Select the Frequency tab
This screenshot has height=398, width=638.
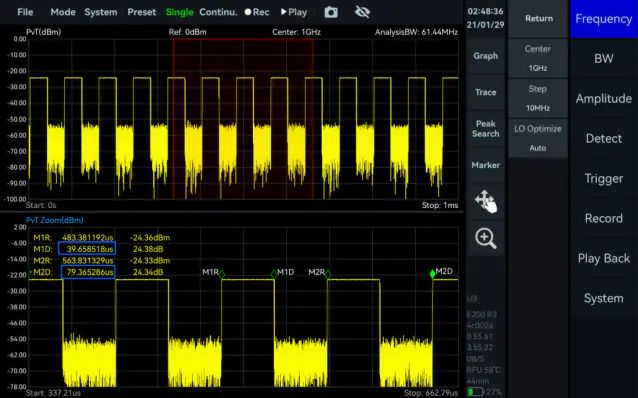pyautogui.click(x=604, y=19)
